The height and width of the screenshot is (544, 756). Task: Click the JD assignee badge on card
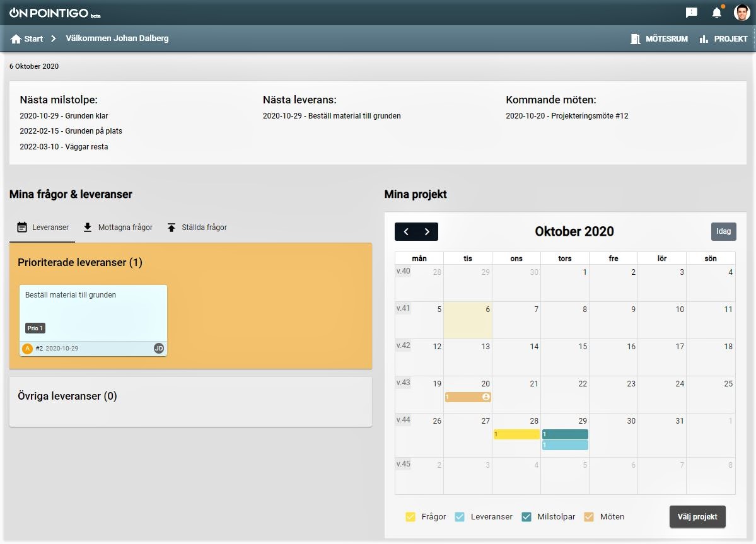(x=159, y=349)
